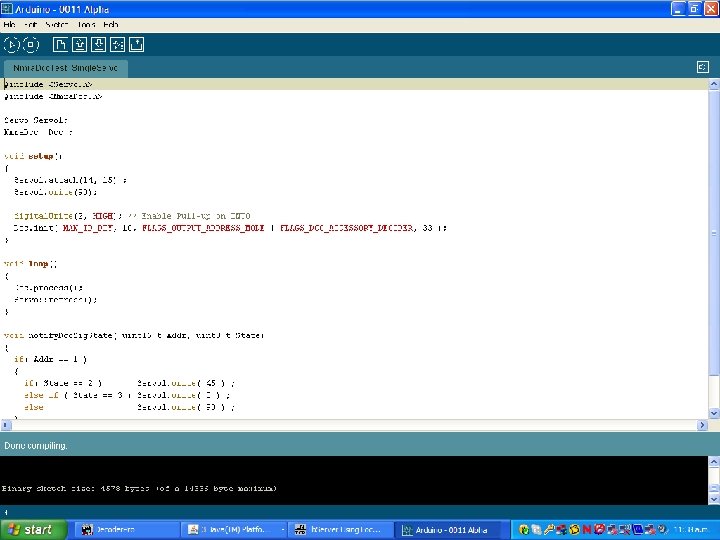
Task: Click the "if( State == 2 )" condition
Action: [63, 383]
